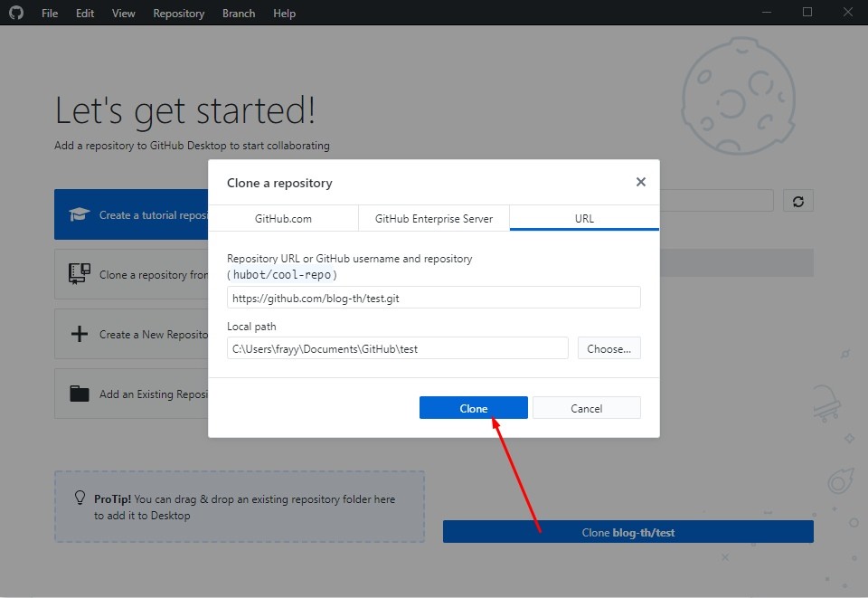The width and height of the screenshot is (868, 598).
Task: Close the Clone a repository dialog
Action: click(x=640, y=182)
